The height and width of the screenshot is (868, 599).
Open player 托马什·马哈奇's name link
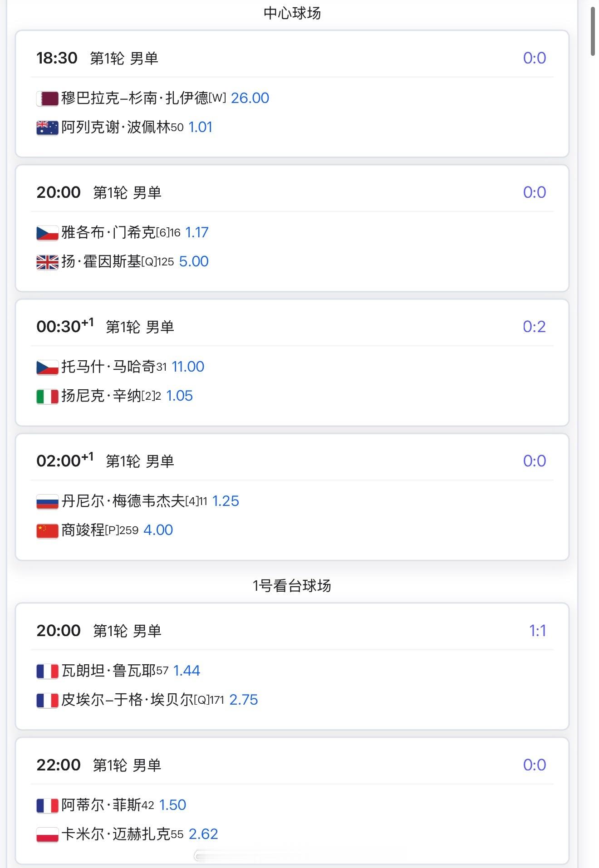click(108, 367)
